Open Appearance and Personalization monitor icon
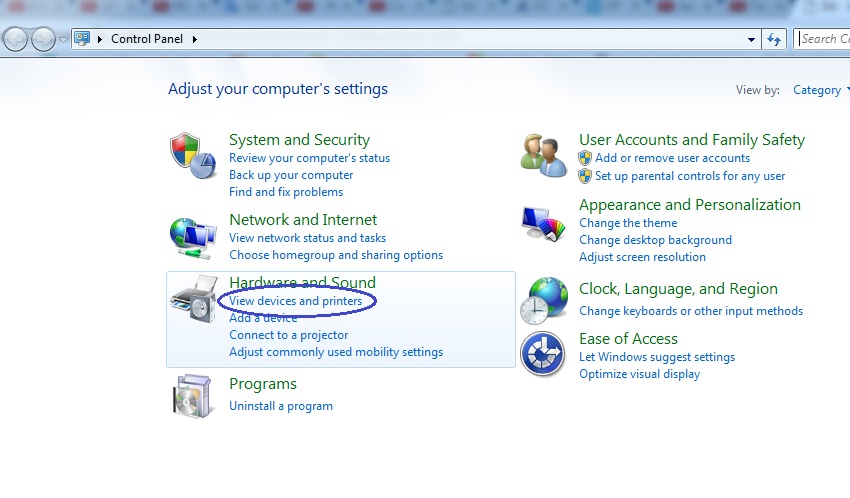850x498 pixels. pyautogui.click(x=543, y=224)
